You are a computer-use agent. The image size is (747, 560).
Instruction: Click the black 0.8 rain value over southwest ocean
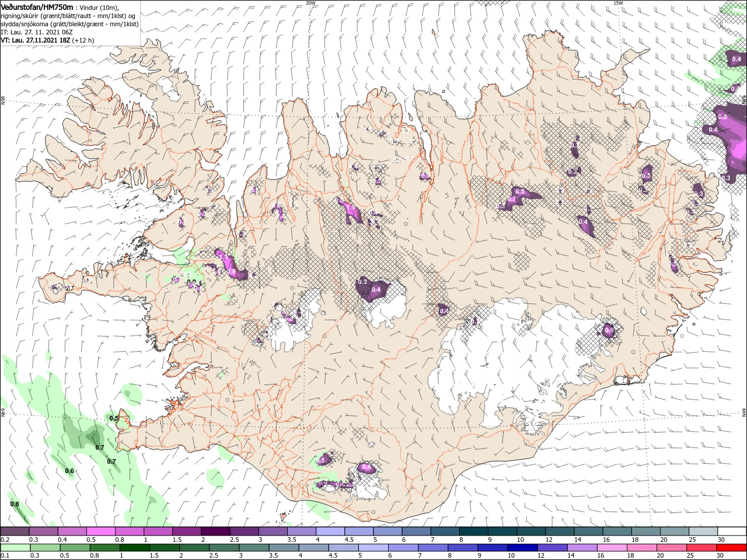pos(15,504)
